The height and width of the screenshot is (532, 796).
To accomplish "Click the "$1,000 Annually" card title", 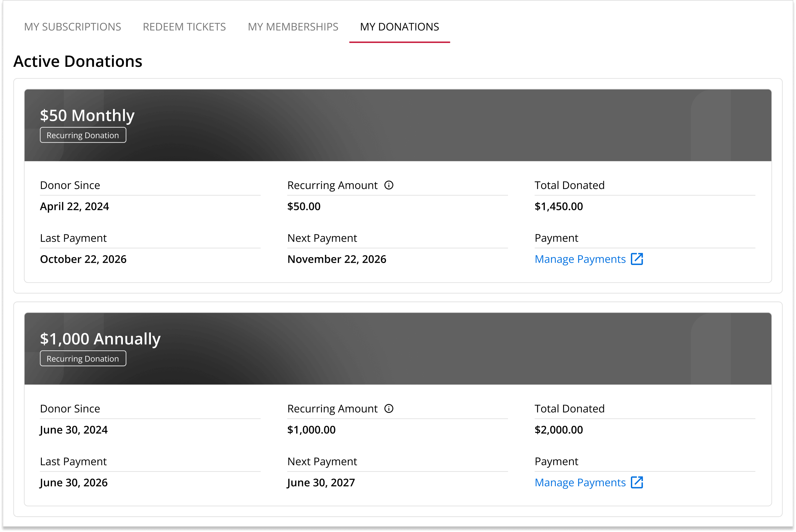I will coord(100,339).
